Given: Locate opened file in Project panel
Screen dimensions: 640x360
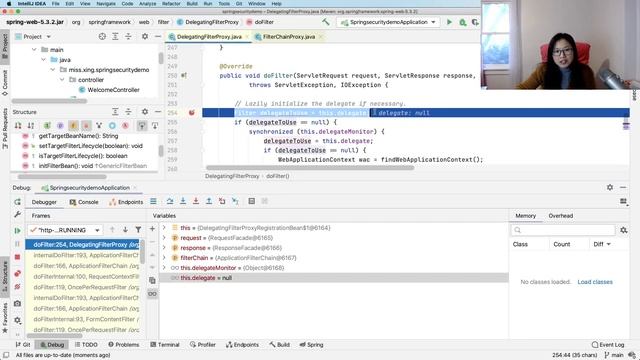Looking at the screenshot, I should (x=102, y=37).
